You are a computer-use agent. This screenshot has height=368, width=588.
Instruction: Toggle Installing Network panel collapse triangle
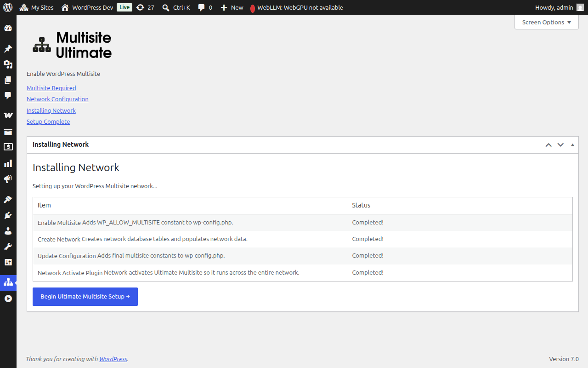[x=572, y=145]
